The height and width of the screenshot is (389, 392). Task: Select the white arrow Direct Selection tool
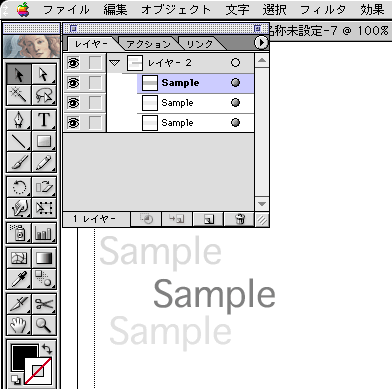point(44,74)
